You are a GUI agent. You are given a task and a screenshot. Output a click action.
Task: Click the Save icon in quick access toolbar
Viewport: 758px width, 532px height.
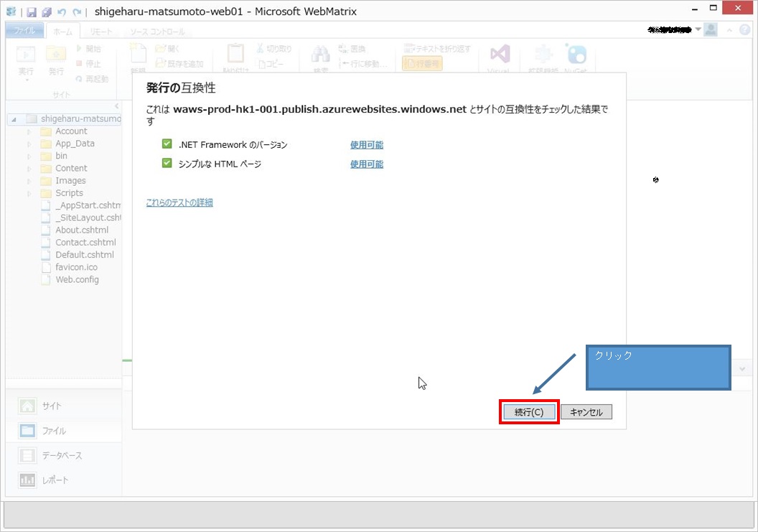32,12
